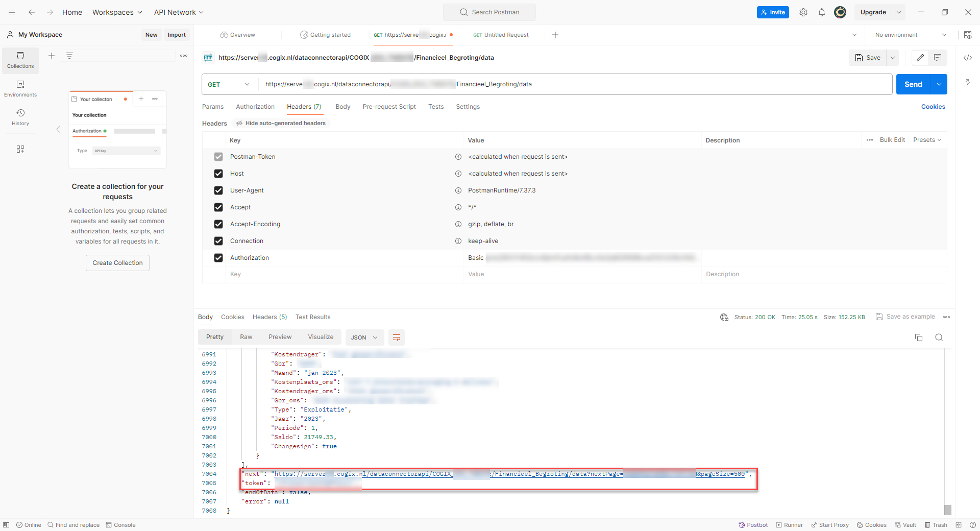Open the Collections sidebar panel

pos(20,60)
